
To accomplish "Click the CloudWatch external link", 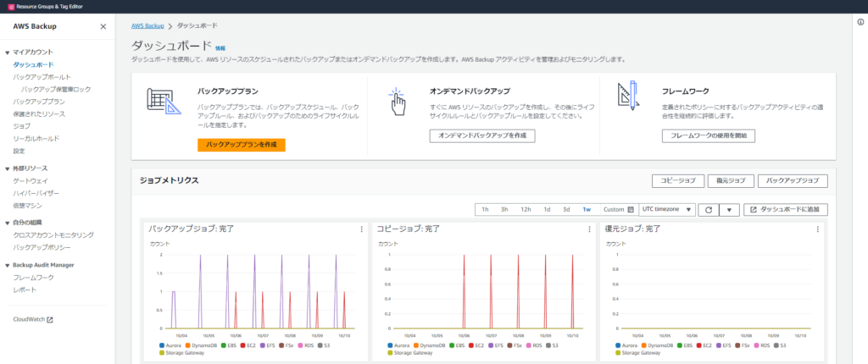I will (33, 320).
